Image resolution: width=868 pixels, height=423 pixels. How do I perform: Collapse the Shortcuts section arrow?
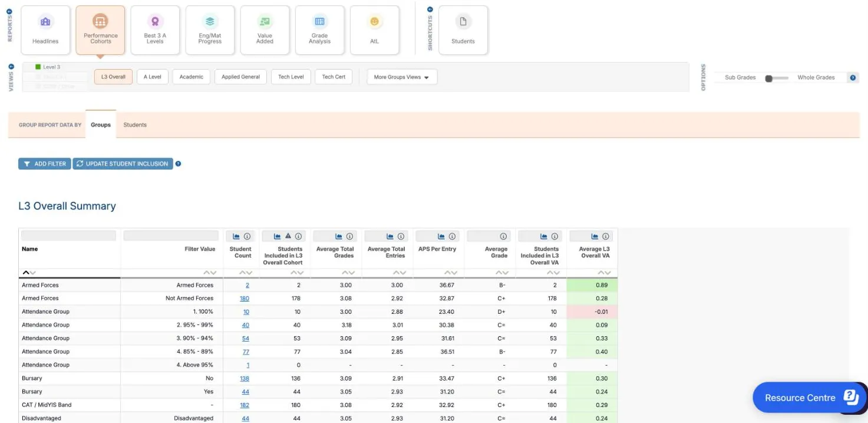(430, 9)
